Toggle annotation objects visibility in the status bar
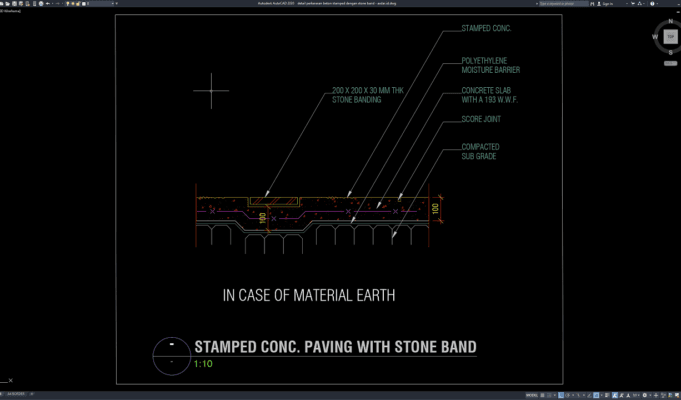681x400 pixels. point(615,395)
